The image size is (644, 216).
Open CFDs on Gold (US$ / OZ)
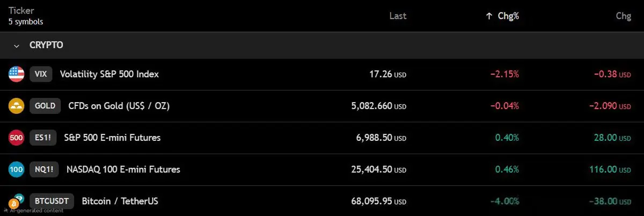coord(119,106)
